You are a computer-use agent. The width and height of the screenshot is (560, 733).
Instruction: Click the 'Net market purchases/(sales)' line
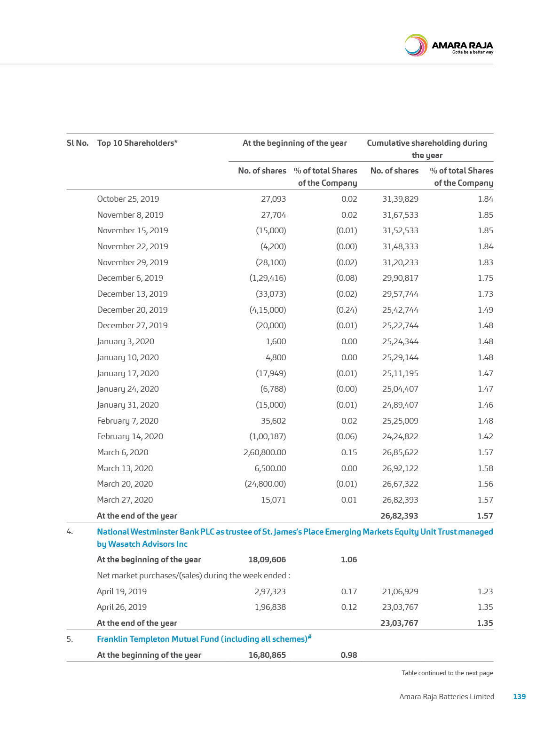click(x=193, y=575)
